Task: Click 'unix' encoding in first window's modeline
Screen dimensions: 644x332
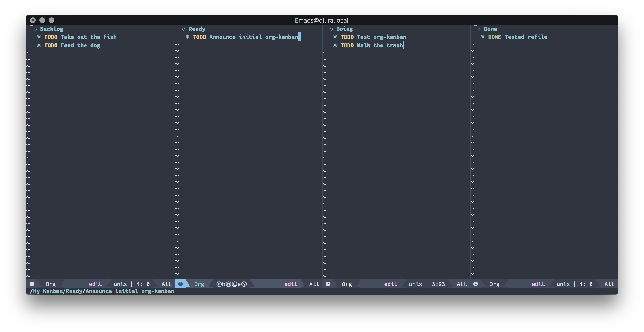Action: 120,284
